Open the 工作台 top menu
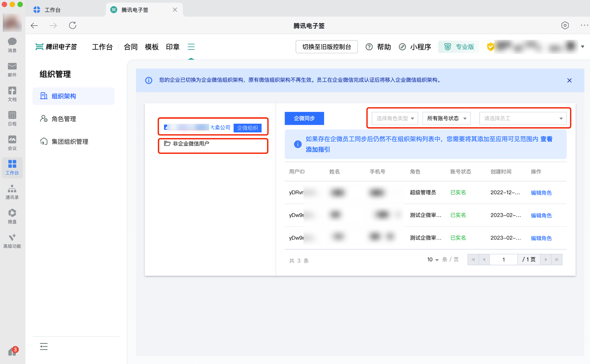The width and height of the screenshot is (590, 364). click(102, 47)
